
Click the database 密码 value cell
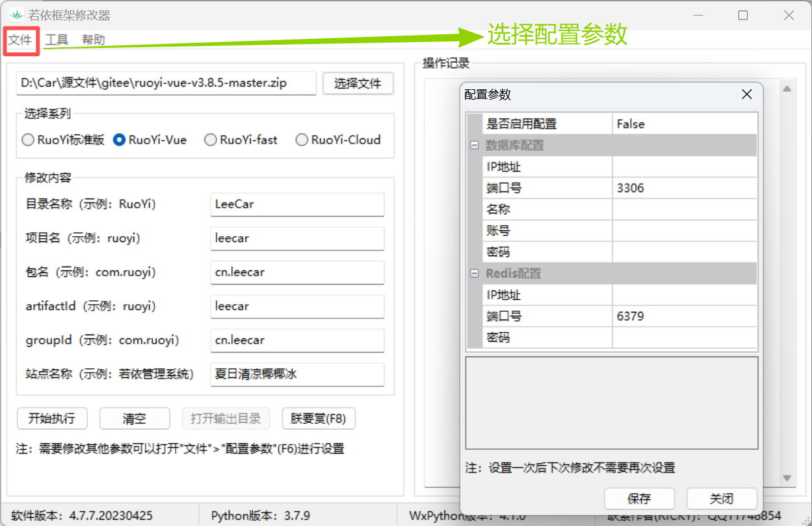pyautogui.click(x=684, y=252)
